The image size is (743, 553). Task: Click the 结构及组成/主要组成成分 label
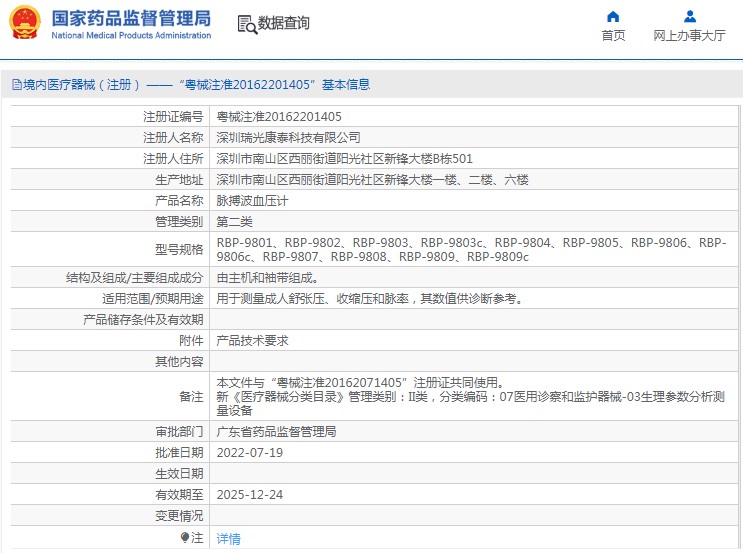[x=135, y=278]
